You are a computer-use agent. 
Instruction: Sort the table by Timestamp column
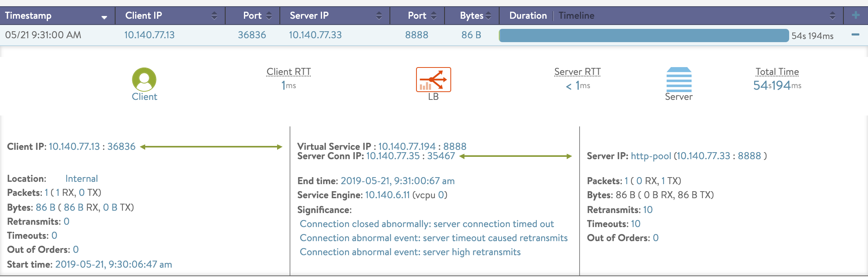(x=104, y=16)
